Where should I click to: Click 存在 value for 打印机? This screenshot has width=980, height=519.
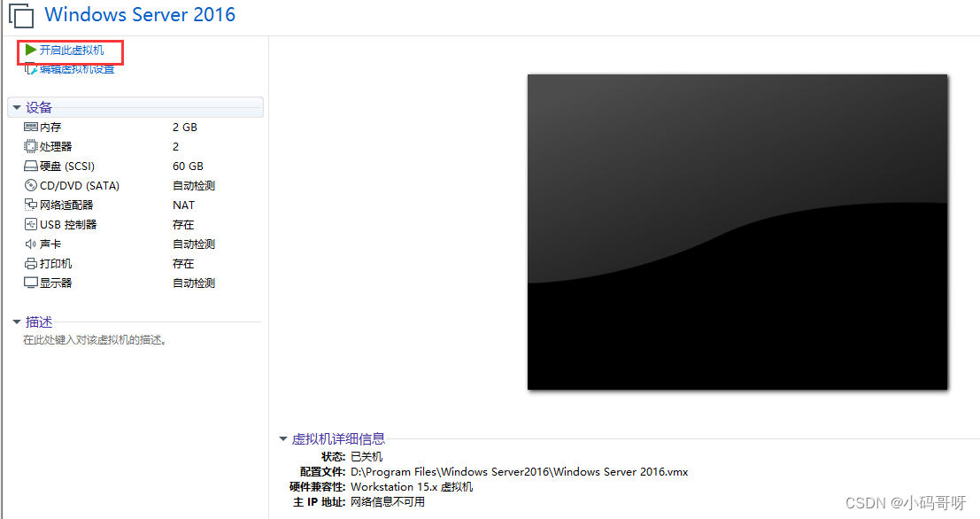point(183,264)
